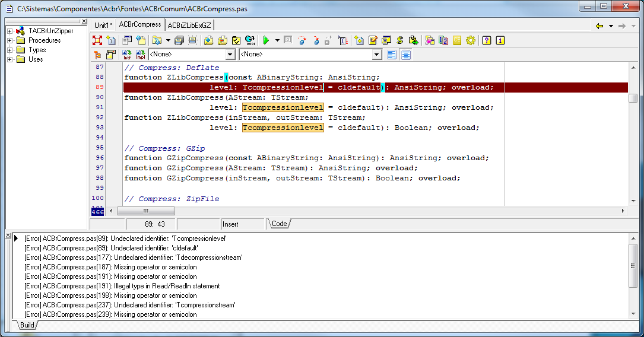This screenshot has width=644, height=337.
Task: Expand the Types tree node
Action: point(10,50)
